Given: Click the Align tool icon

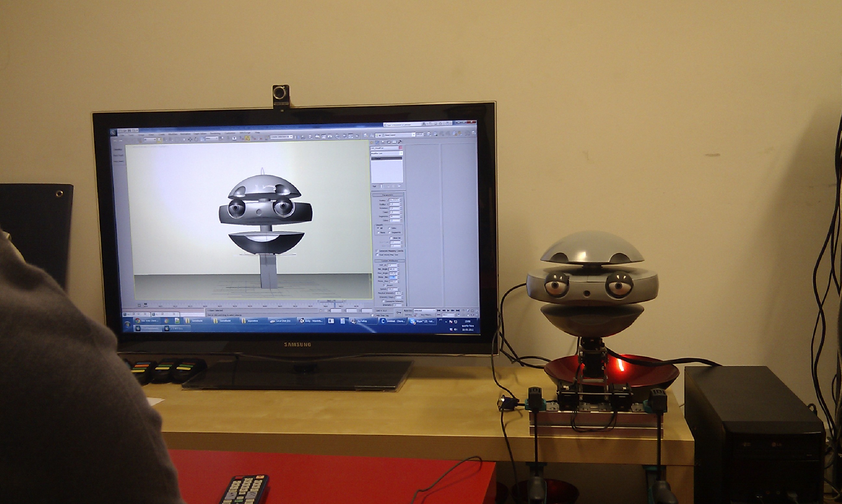Looking at the screenshot, I should click(303, 137).
